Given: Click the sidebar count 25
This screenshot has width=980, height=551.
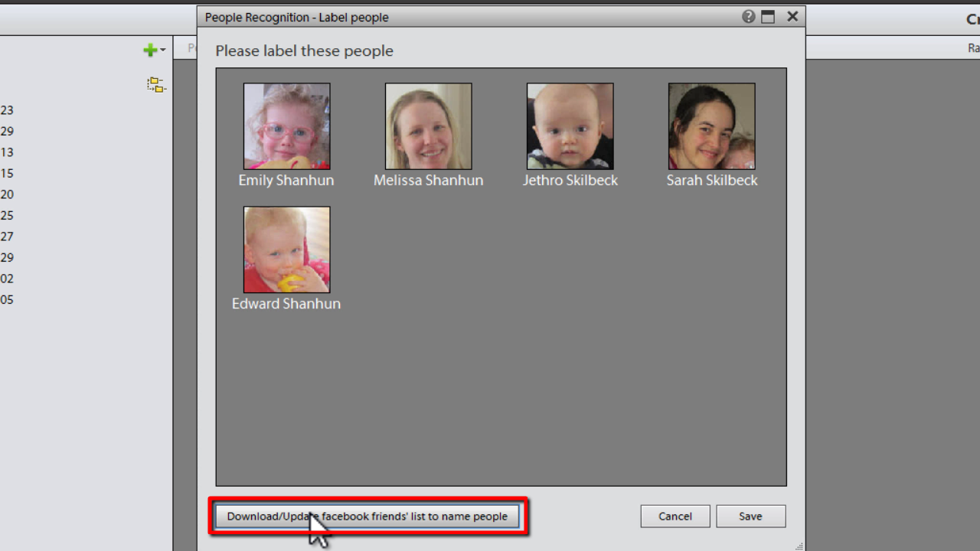Looking at the screenshot, I should click(7, 216).
